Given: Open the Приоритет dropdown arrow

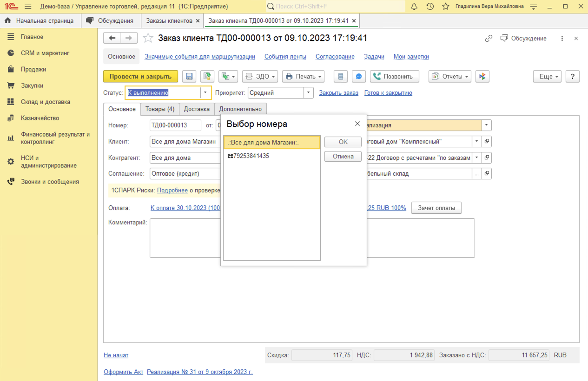Looking at the screenshot, I should pyautogui.click(x=308, y=92).
